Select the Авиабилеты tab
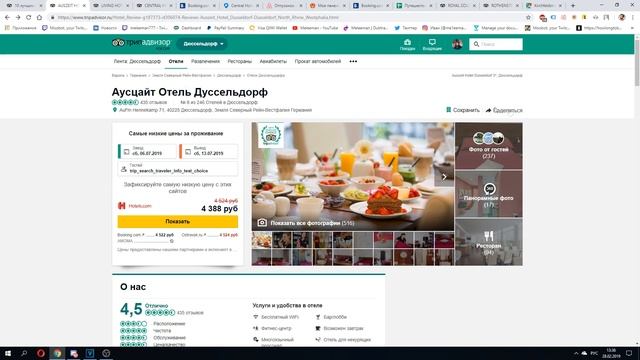The height and width of the screenshot is (360, 640). click(273, 61)
